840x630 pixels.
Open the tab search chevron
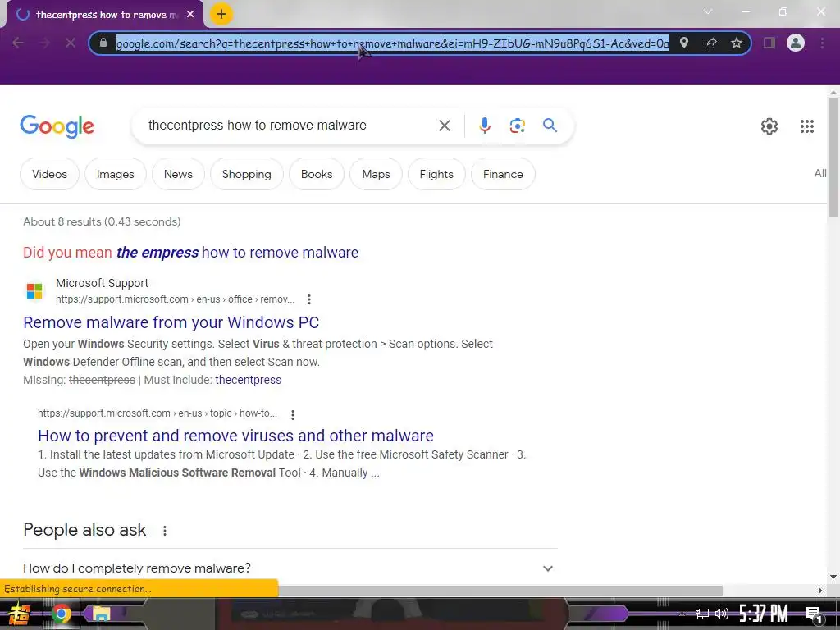coord(708,11)
